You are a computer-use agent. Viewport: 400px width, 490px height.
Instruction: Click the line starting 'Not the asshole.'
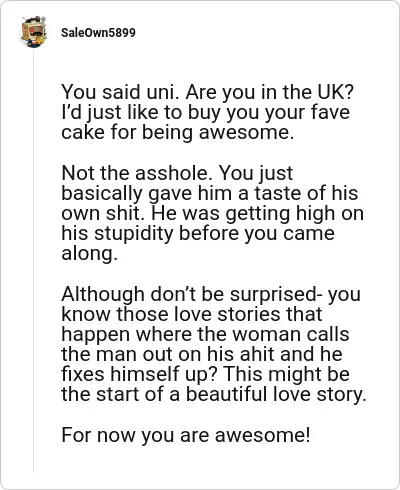(177, 173)
